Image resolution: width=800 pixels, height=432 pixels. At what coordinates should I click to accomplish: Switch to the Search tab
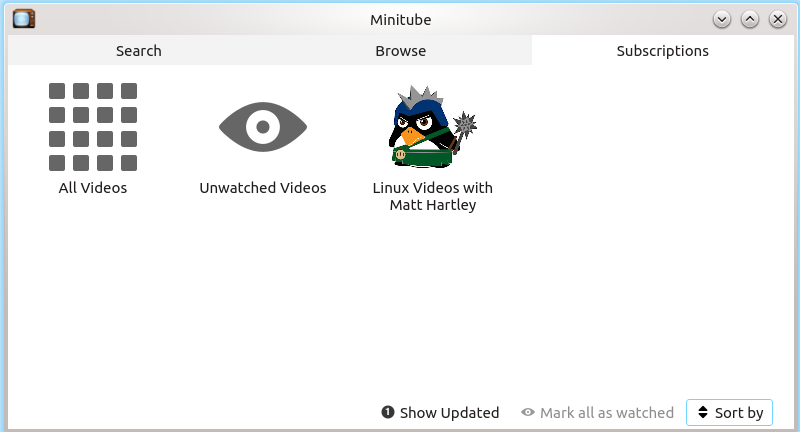tap(139, 50)
